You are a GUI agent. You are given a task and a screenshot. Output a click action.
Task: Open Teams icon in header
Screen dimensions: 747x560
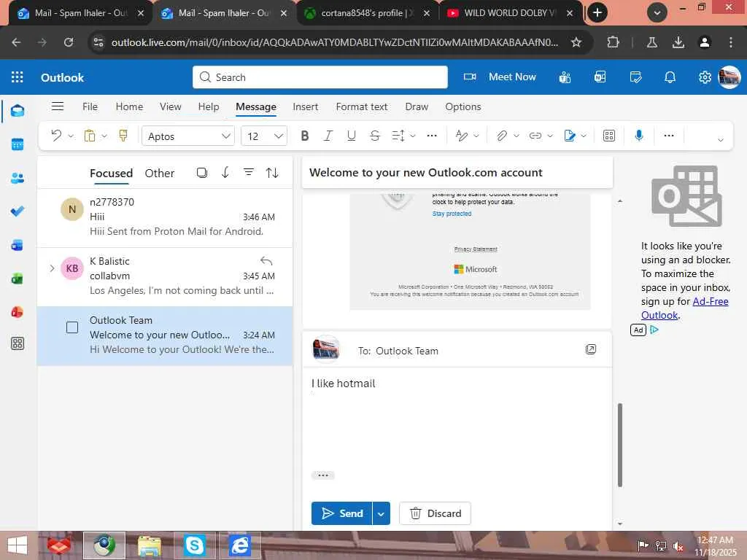tap(565, 77)
